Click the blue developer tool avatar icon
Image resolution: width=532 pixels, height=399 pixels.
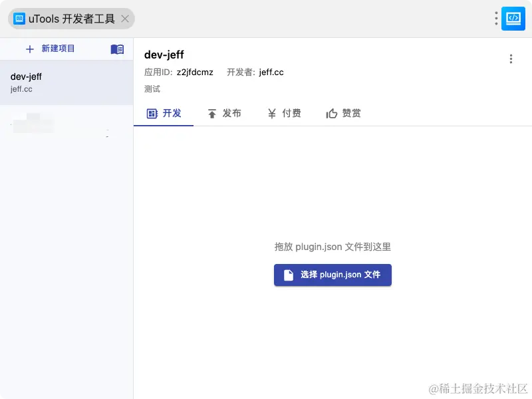(513, 19)
